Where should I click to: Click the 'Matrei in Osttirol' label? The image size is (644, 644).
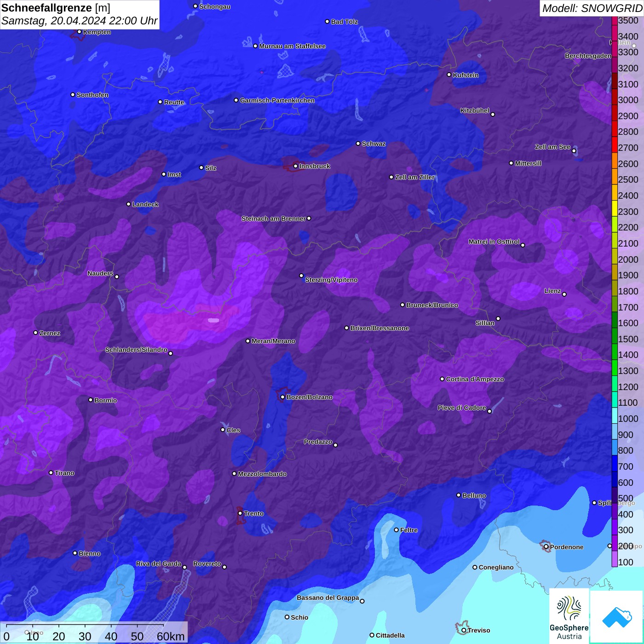[x=494, y=241]
